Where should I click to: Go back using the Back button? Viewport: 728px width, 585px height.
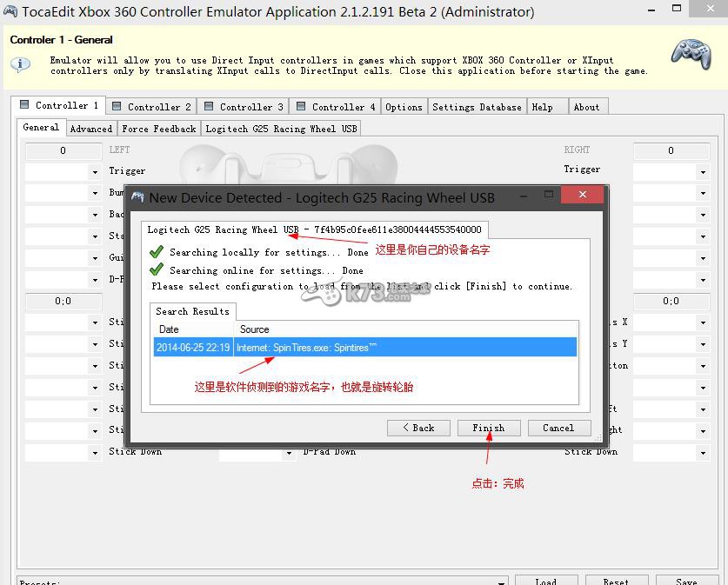417,428
